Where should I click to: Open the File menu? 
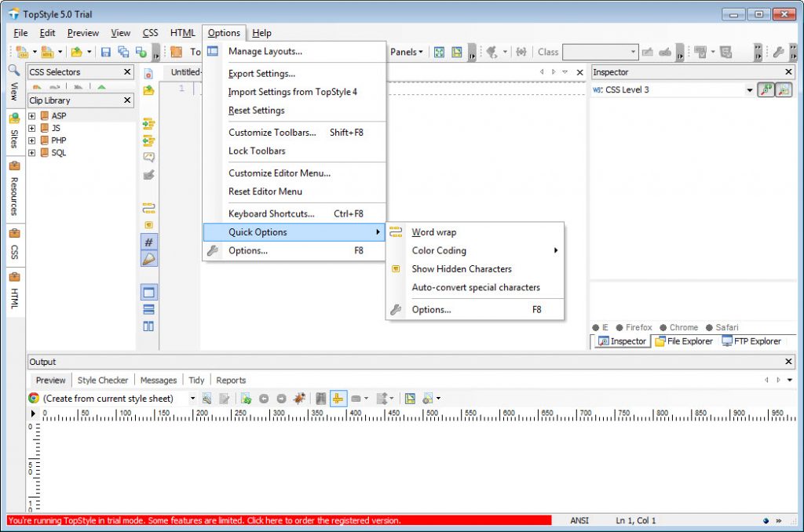point(20,33)
